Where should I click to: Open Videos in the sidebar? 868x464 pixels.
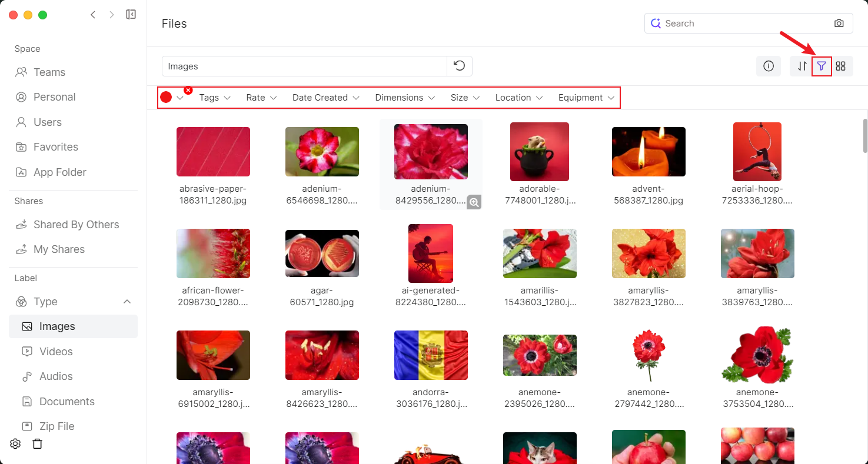(56, 352)
